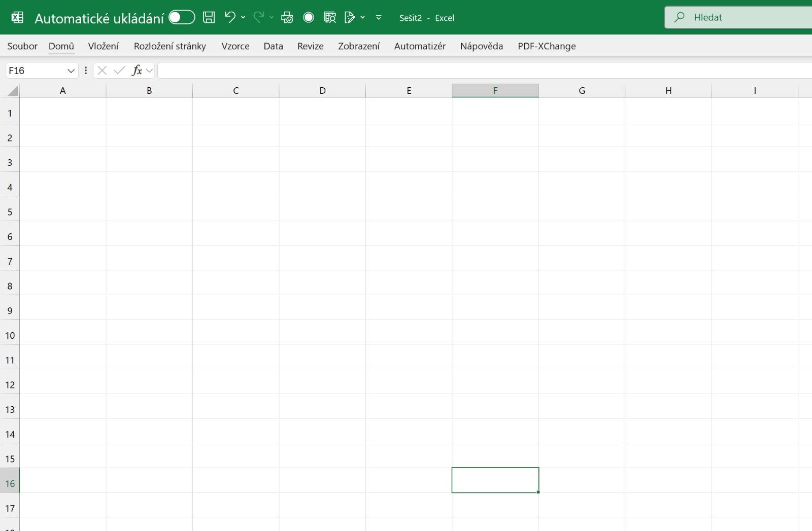Click the Enter checkmark in formula bar
This screenshot has height=531, width=812.
coord(119,70)
